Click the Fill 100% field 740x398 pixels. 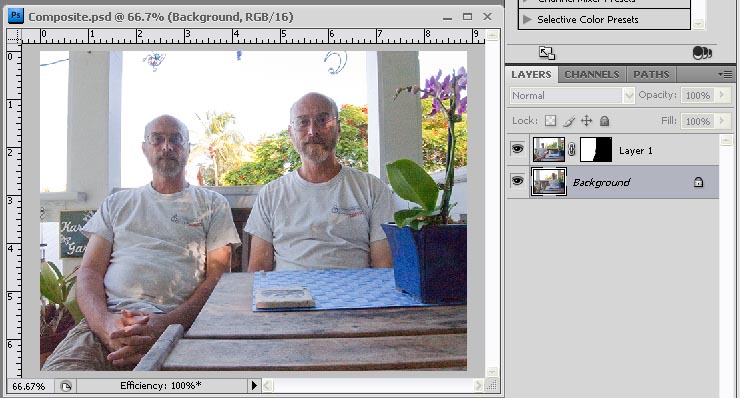698,121
